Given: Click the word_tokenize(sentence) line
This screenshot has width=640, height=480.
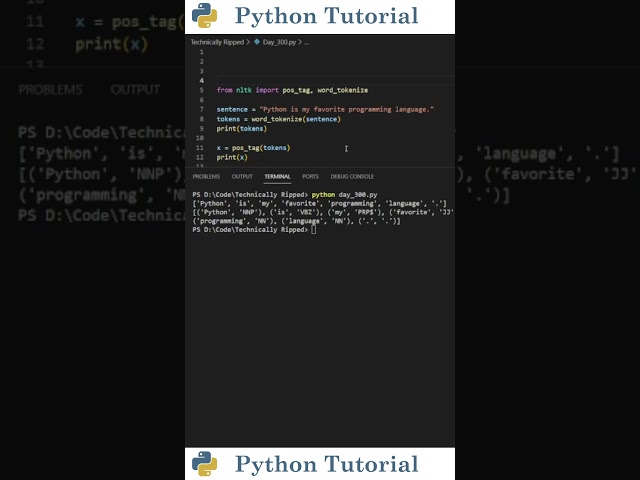Looking at the screenshot, I should click(278, 119).
